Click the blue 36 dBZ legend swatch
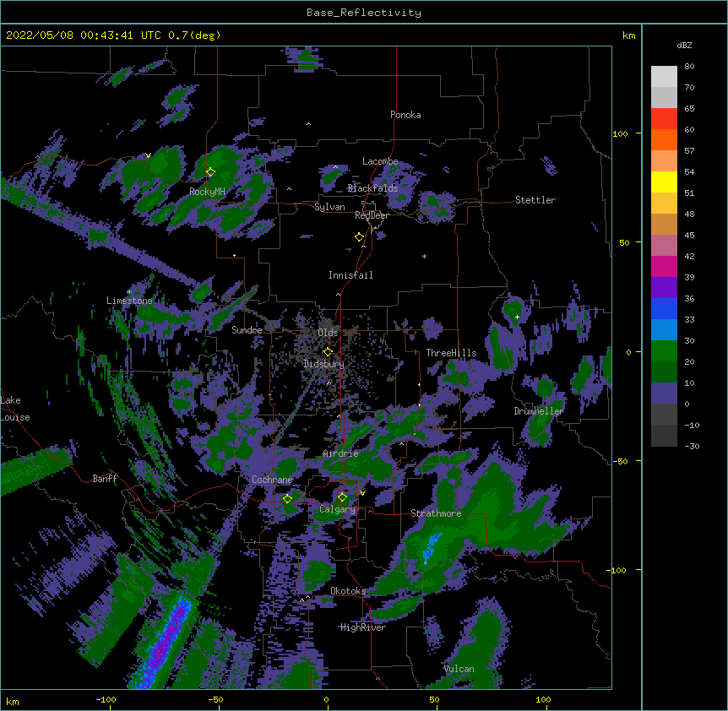The height and width of the screenshot is (711, 728). coord(664,308)
